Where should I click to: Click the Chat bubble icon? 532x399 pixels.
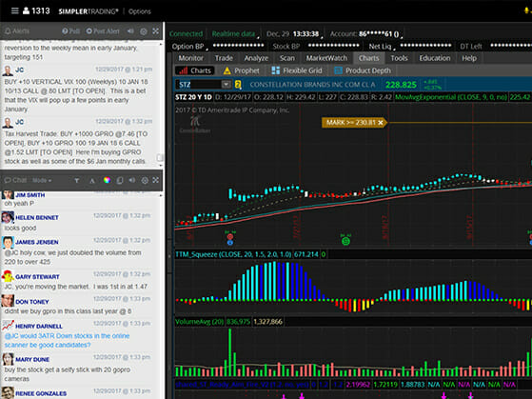point(8,180)
